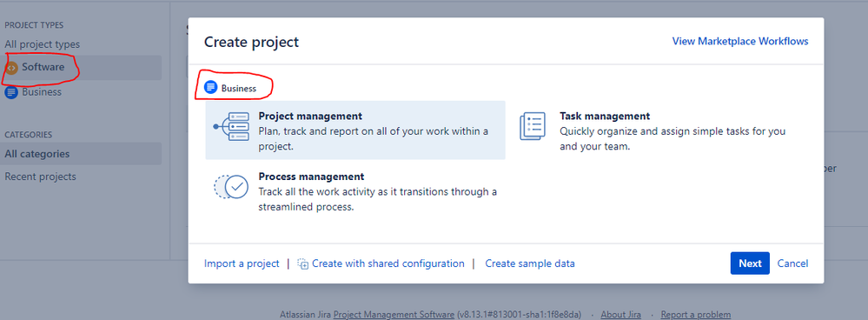Click the Business label in dialog

point(239,88)
